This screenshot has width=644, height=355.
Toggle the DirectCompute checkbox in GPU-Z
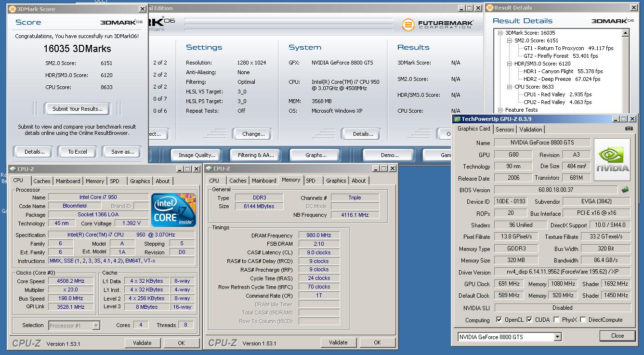click(583, 320)
